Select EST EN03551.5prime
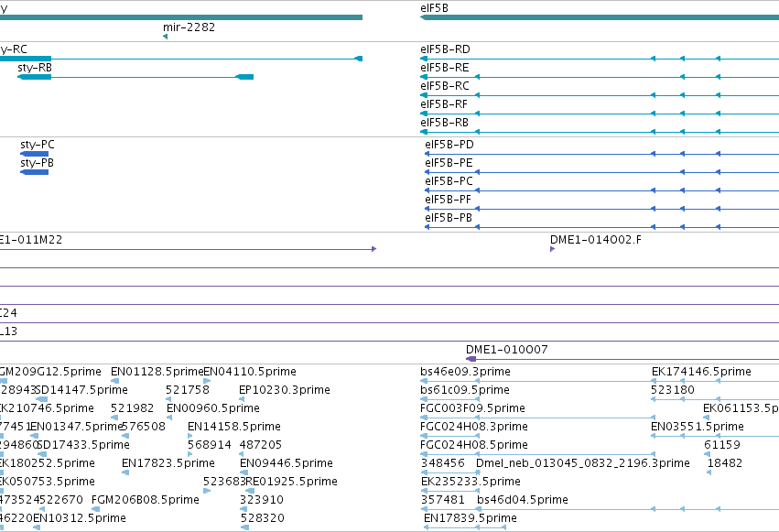 [x=697, y=427]
